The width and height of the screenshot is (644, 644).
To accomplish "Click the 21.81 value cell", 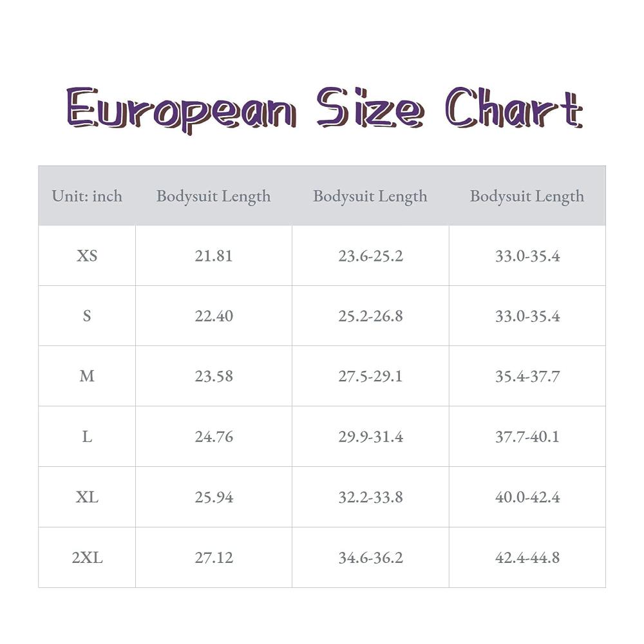I will 214,256.
